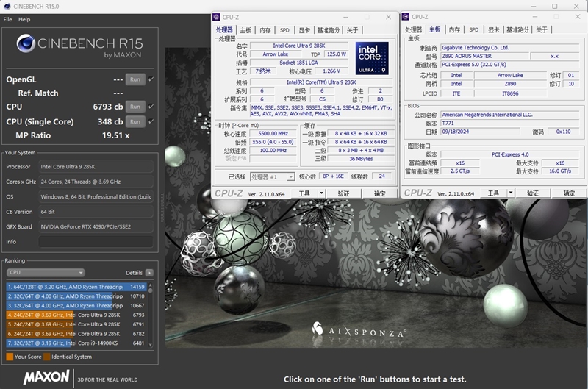Select SPD tab in right CPU-Z window

point(473,29)
